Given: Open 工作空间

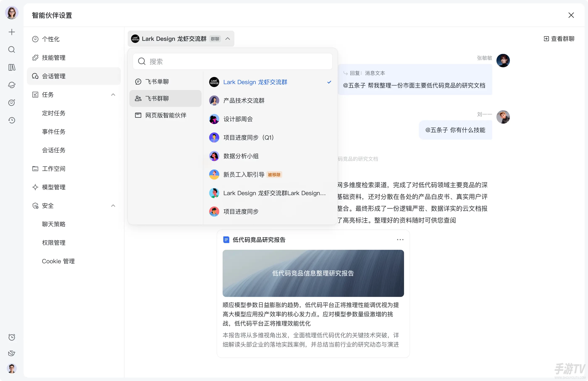Looking at the screenshot, I should [x=74, y=169].
